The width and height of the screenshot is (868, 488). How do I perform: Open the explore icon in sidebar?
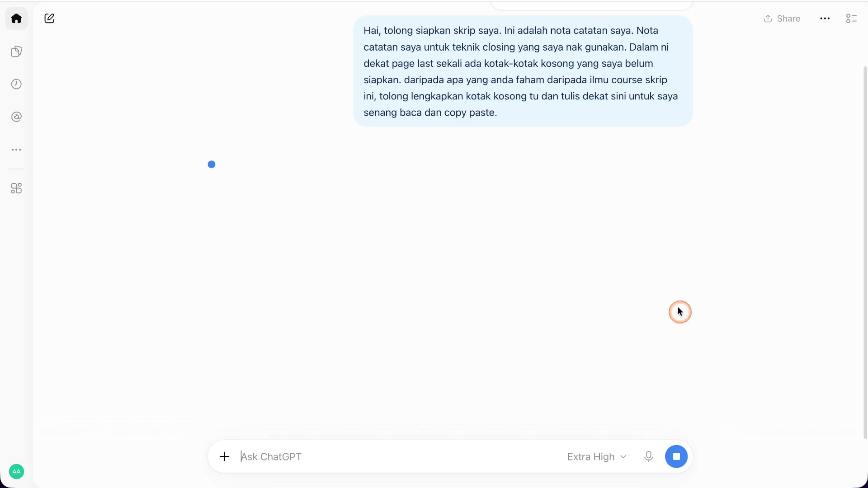pyautogui.click(x=16, y=117)
